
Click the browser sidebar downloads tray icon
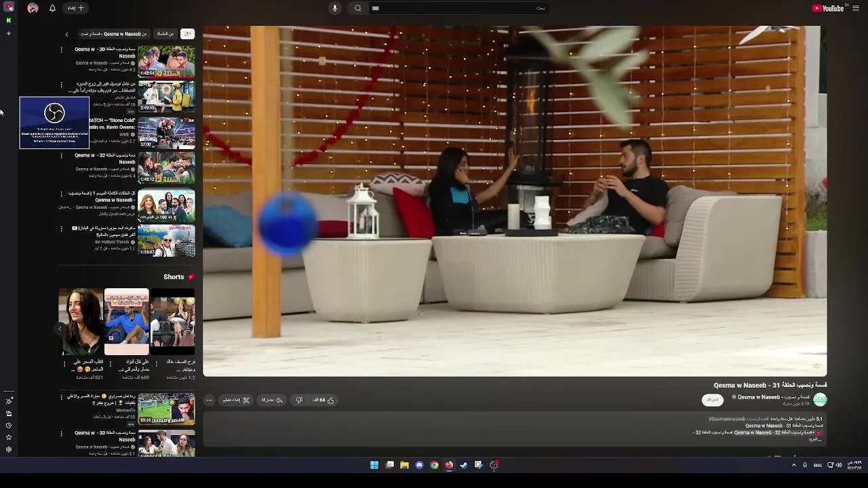point(9,413)
